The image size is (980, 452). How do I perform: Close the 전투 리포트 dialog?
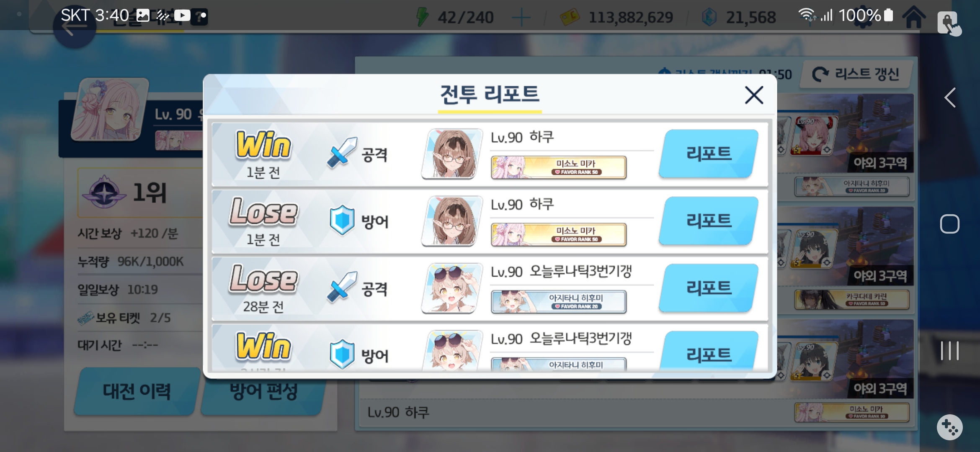tap(754, 95)
